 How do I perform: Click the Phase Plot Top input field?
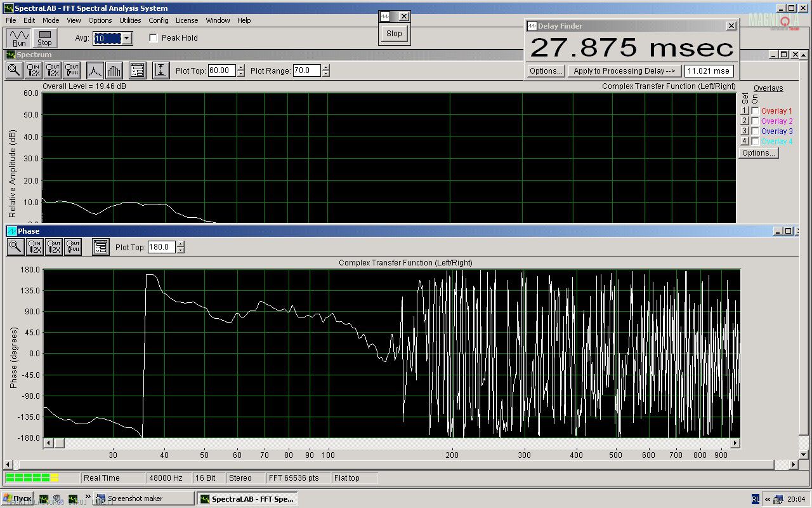162,247
